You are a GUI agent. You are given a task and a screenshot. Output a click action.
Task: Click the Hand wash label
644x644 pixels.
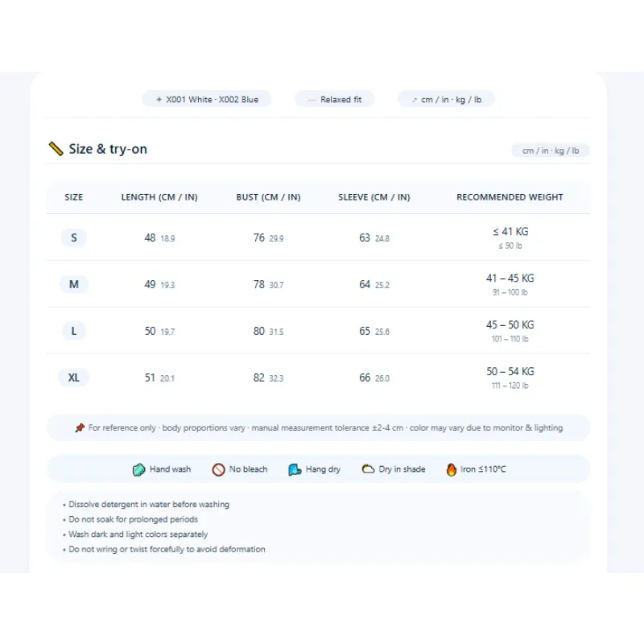pos(170,469)
